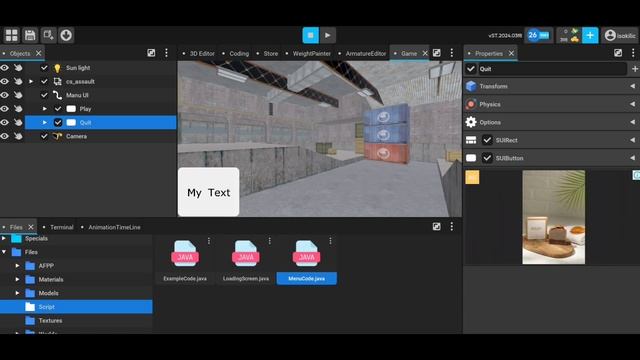Maximize the Files panel with expand icon
This screenshot has width=640, height=360.
[436, 227]
